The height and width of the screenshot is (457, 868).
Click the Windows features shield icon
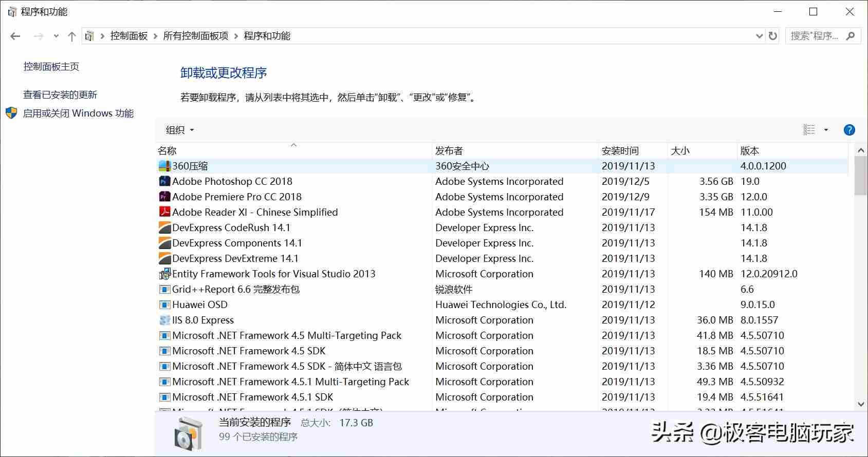(11, 113)
